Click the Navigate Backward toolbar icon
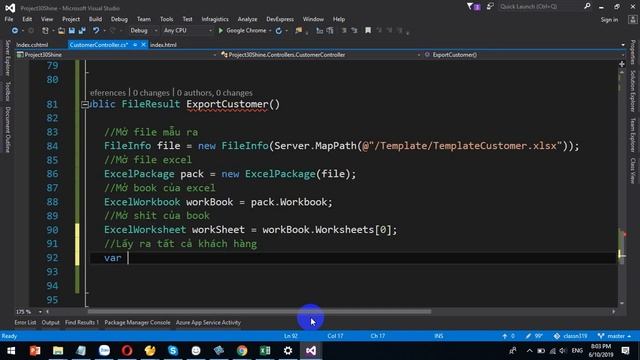This screenshot has height=360, width=640. pos(15,31)
